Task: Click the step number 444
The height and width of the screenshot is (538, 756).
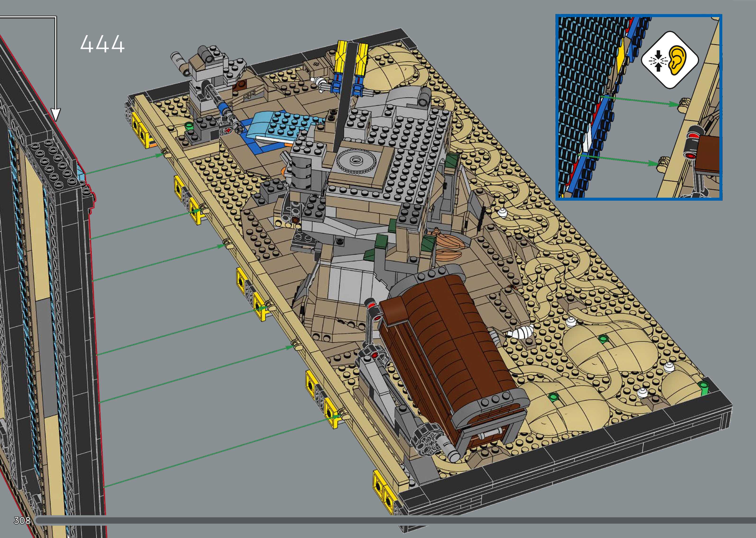Action: pos(102,44)
